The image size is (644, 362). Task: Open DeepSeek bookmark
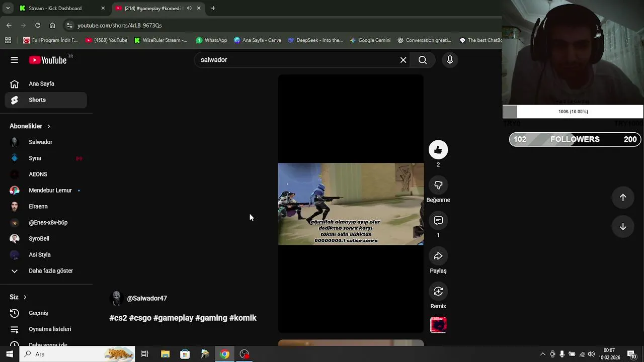[315, 40]
